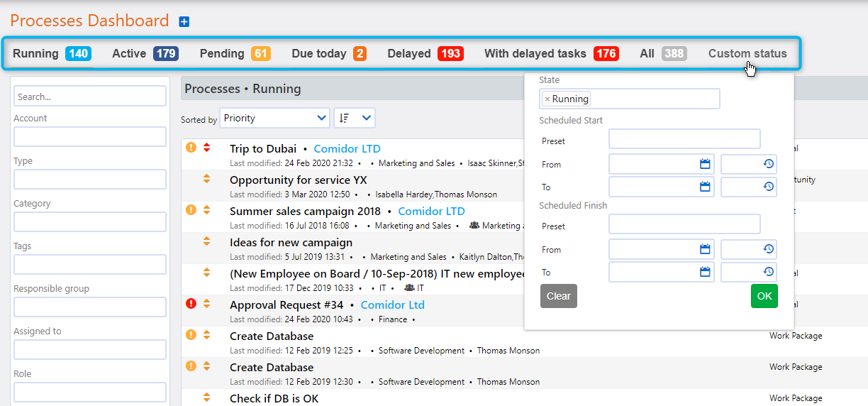This screenshot has width=868, height=406.
Task: Open Scheduled Finish From calendar picker
Action: [705, 250]
